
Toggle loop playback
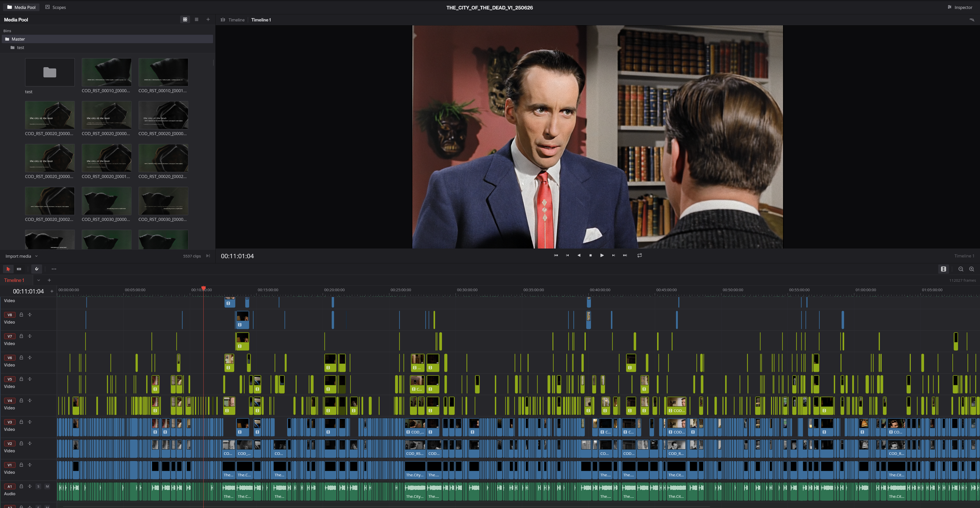click(x=639, y=255)
